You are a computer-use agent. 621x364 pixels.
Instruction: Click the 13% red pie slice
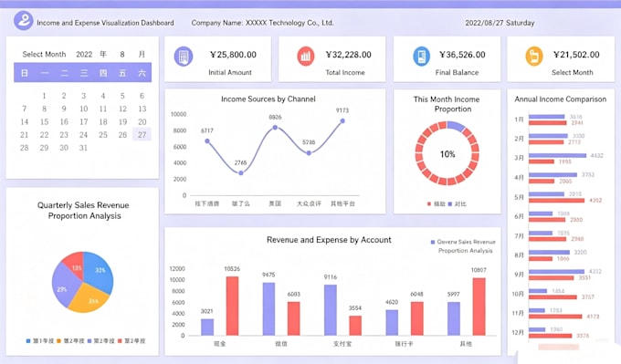(75, 265)
